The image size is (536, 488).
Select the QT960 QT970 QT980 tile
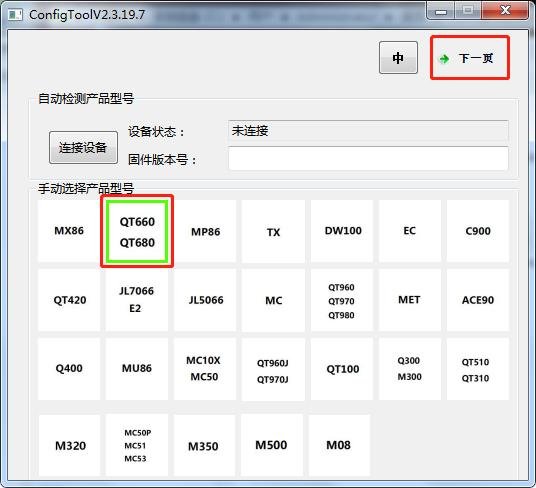coord(342,300)
